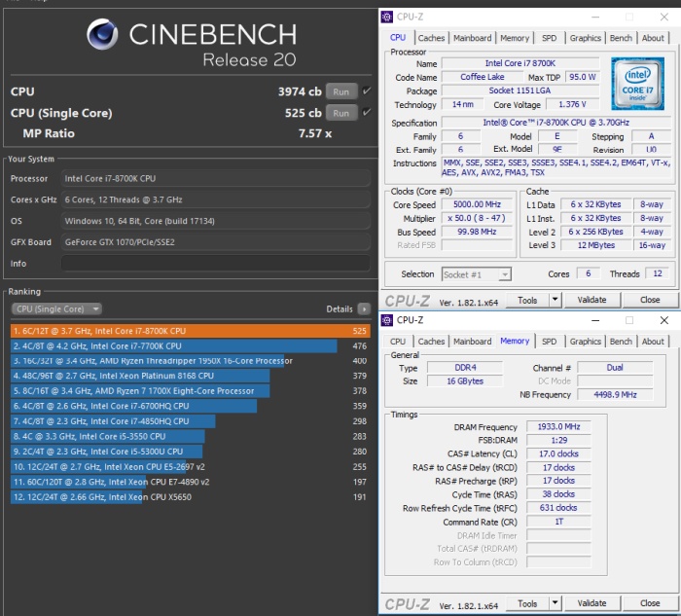Click the DRAM Frequency 1933.0 MHz value
This screenshot has width=681, height=616.
[x=558, y=426]
